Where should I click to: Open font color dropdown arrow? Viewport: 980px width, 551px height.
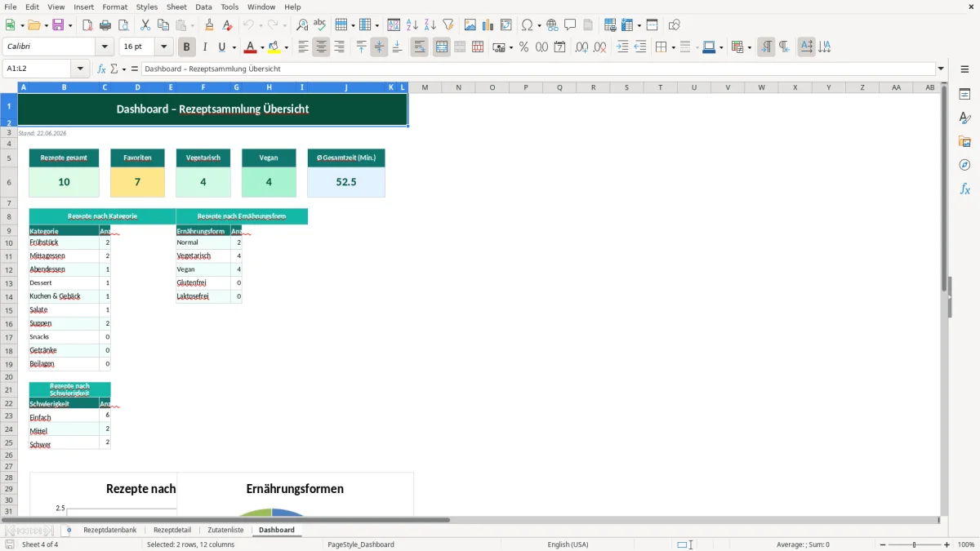[x=261, y=47]
